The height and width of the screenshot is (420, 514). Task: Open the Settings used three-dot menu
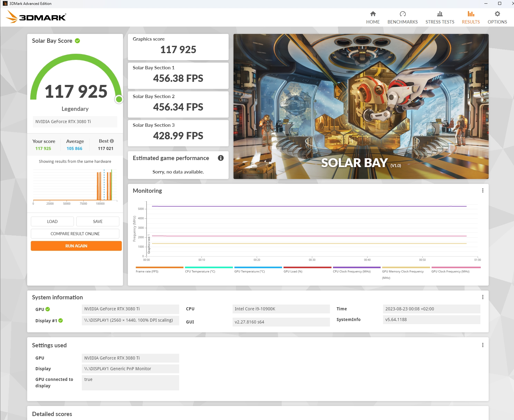(x=483, y=345)
